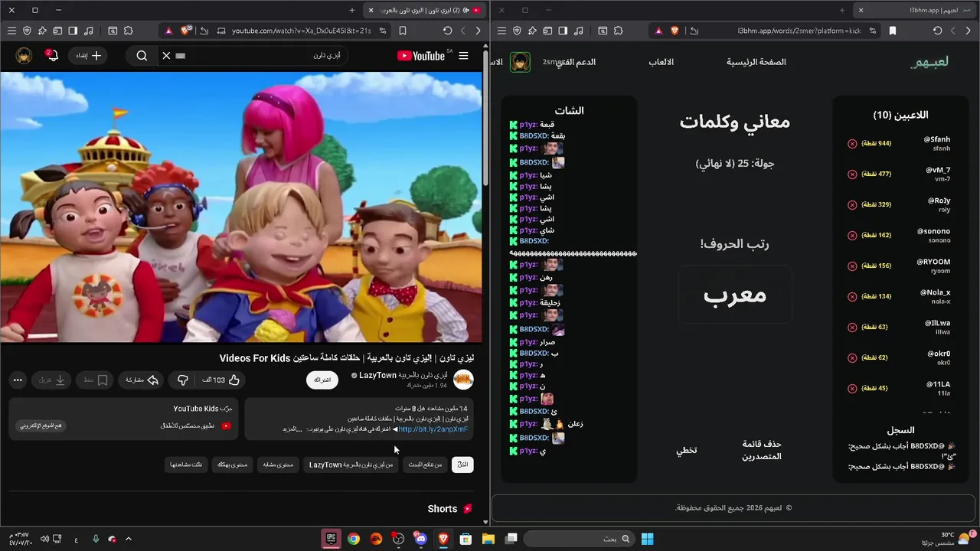The width and height of the screenshot is (980, 551).
Task: Download the YouTube video (تنزيل)
Action: coord(53,380)
